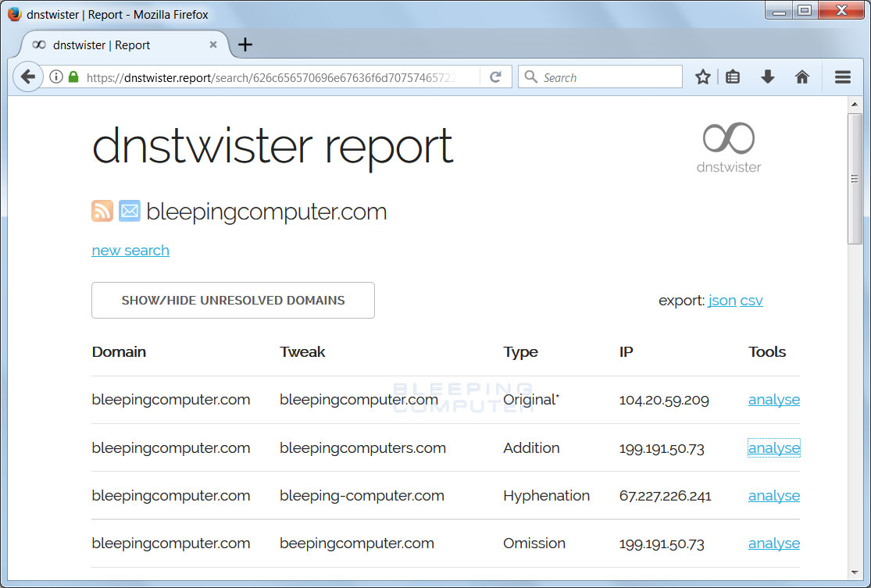
Task: Select the IP 104.20.59.209
Action: coord(664,401)
